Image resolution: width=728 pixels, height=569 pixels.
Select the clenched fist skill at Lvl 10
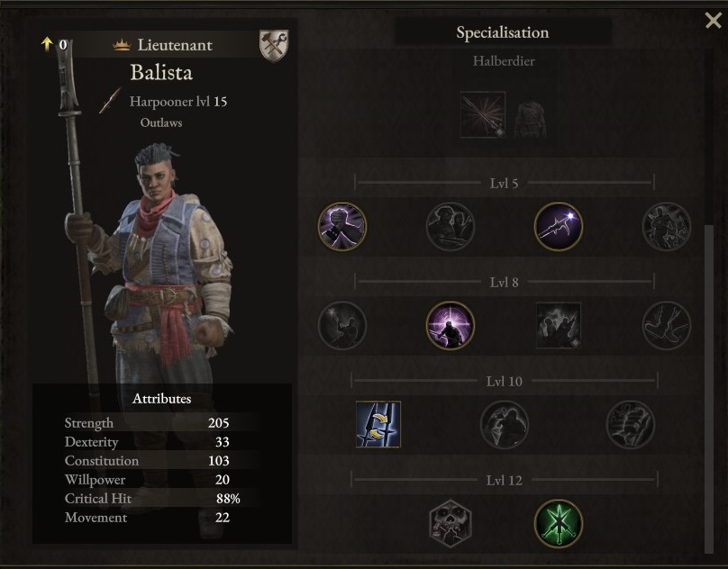[x=631, y=424]
